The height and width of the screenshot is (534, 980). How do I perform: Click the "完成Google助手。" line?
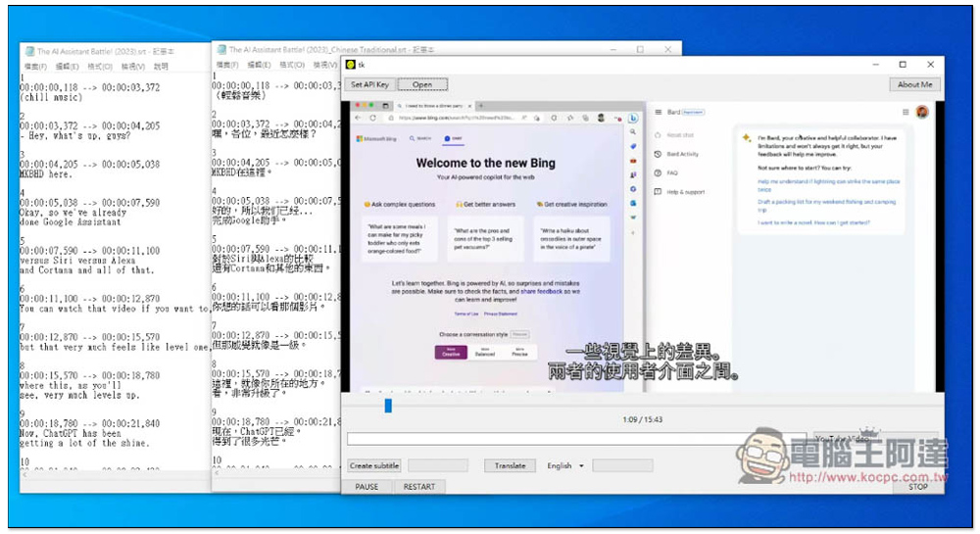tap(249, 220)
